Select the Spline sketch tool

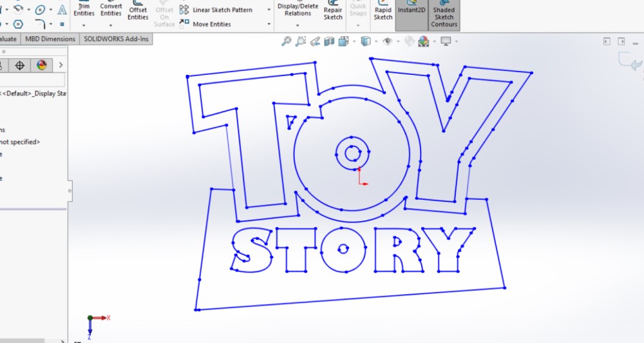coord(19,10)
